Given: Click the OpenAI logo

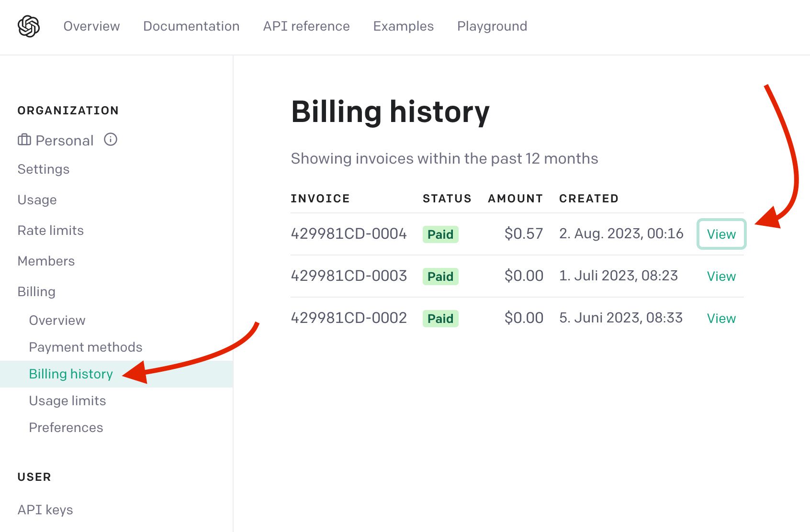Looking at the screenshot, I should [x=29, y=26].
